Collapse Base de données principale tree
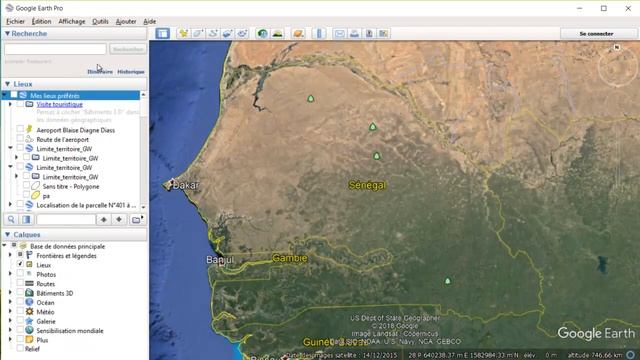 (x=4, y=246)
